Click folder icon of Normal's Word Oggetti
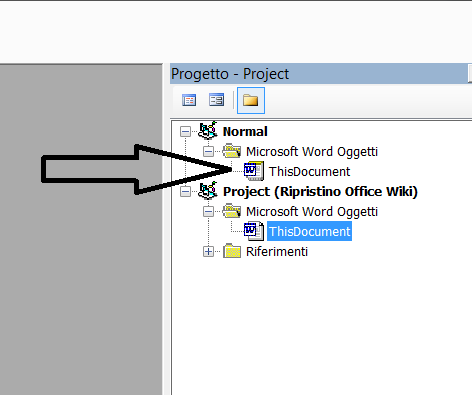472x395 pixels. 232,151
